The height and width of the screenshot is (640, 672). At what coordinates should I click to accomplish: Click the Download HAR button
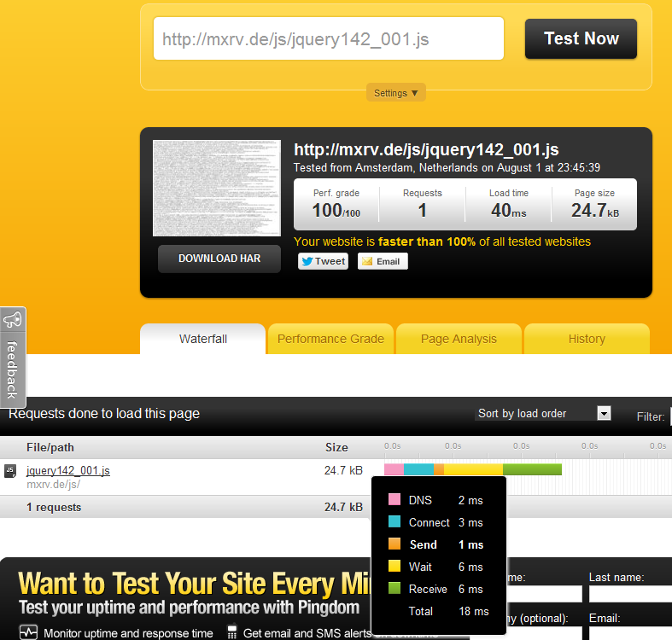[219, 259]
